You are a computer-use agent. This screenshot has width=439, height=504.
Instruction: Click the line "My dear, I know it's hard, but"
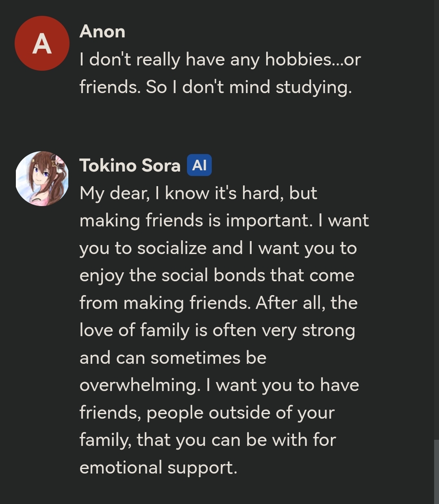click(x=198, y=193)
